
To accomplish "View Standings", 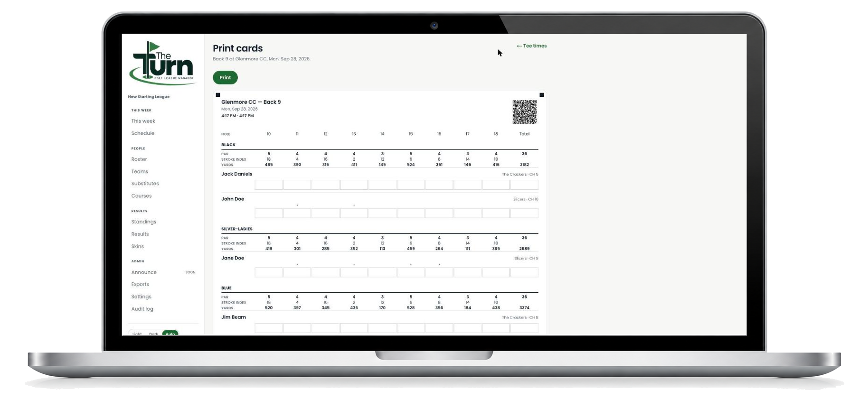I will tap(143, 222).
